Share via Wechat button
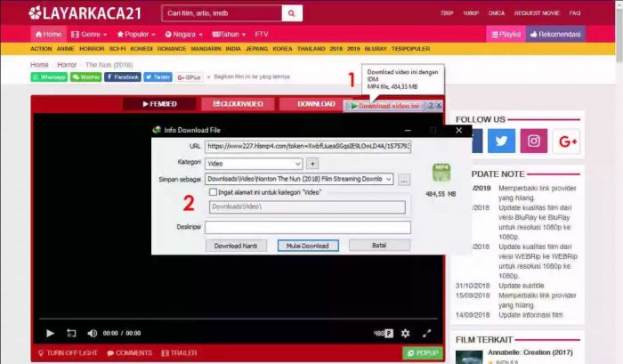 tap(85, 77)
